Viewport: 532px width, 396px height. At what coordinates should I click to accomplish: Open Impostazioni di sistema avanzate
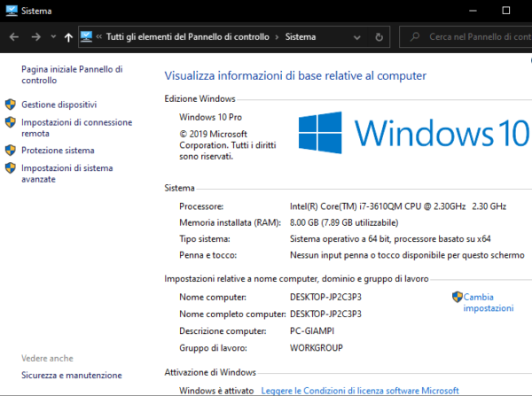[x=67, y=174]
